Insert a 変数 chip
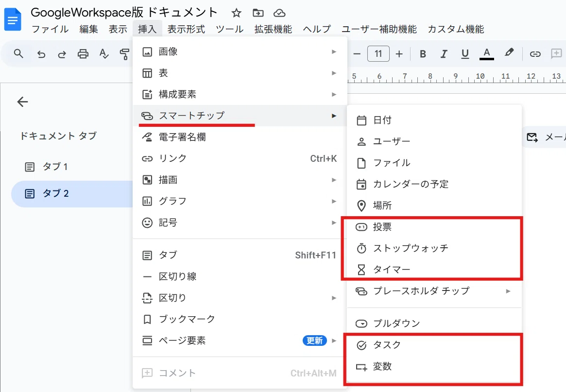The width and height of the screenshot is (566, 392). coord(434,366)
